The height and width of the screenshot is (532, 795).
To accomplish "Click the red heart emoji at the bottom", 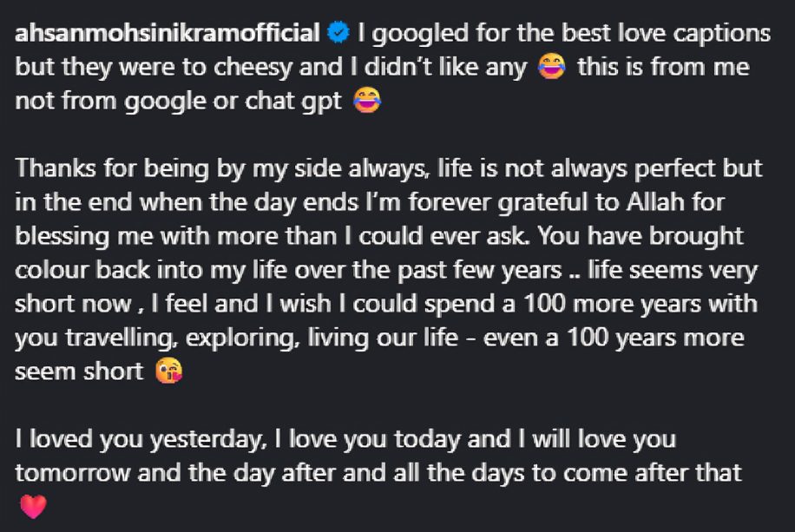I will pos(34,507).
